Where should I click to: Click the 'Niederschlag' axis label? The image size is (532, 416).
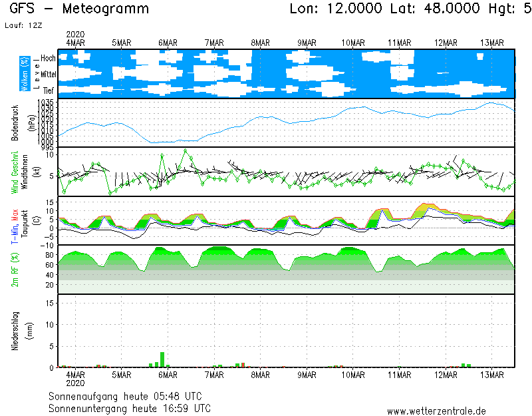[15, 331]
